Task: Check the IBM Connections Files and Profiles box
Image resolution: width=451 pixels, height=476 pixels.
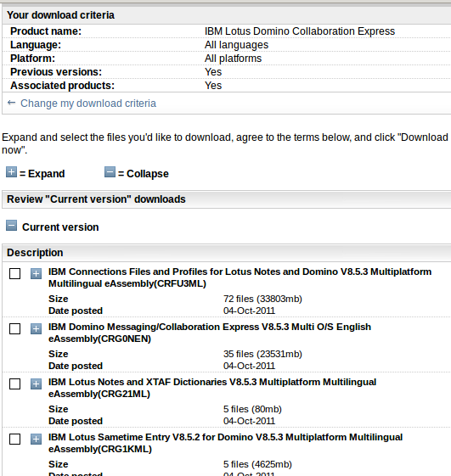Action: 15,273
